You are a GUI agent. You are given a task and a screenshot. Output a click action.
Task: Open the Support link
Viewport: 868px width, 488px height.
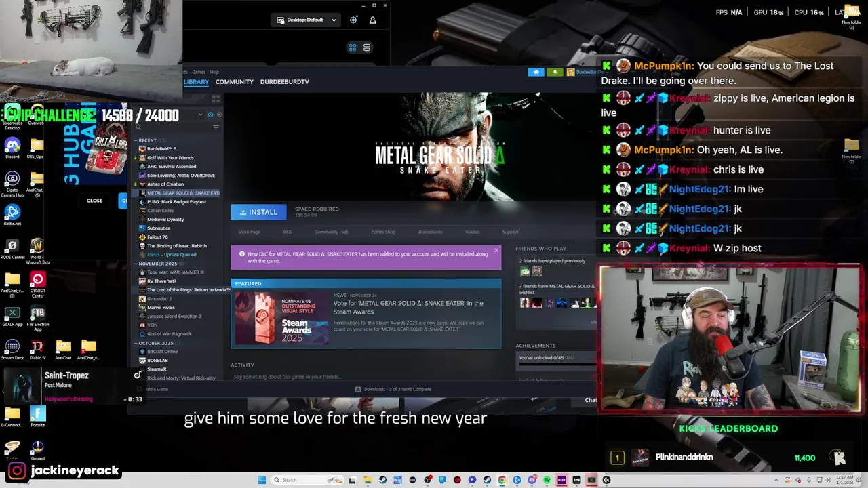coord(510,232)
